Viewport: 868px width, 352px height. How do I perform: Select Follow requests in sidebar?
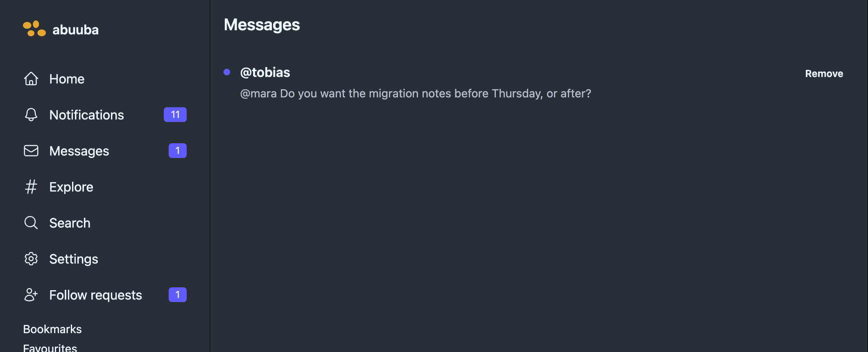pyautogui.click(x=105, y=295)
